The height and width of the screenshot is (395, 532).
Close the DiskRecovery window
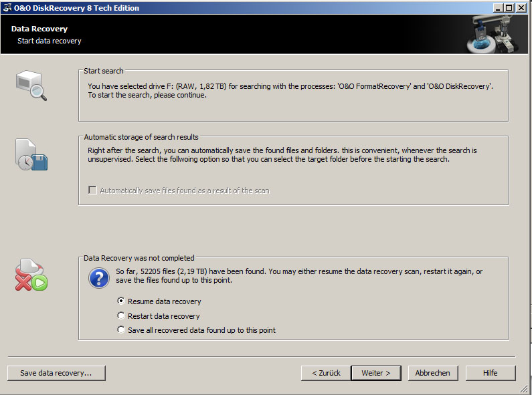click(x=521, y=8)
